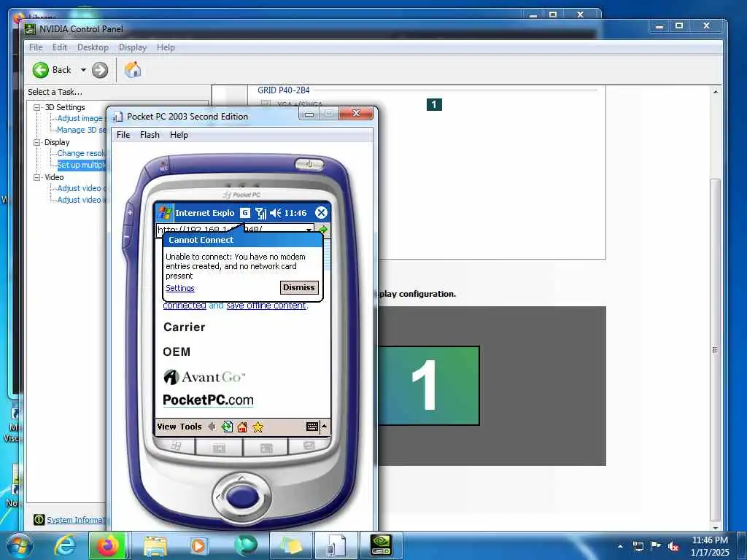Click the Carrier heading on the page

(185, 327)
